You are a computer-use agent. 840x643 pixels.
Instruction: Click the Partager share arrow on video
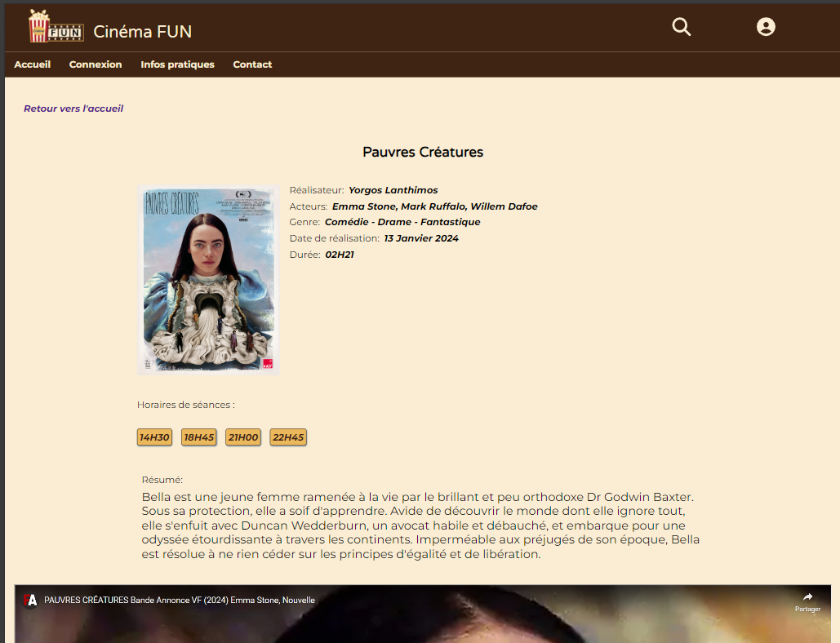(807, 601)
